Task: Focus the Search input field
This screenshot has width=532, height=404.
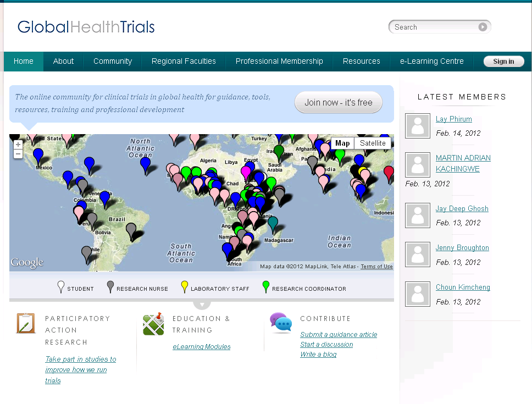Action: click(436, 27)
